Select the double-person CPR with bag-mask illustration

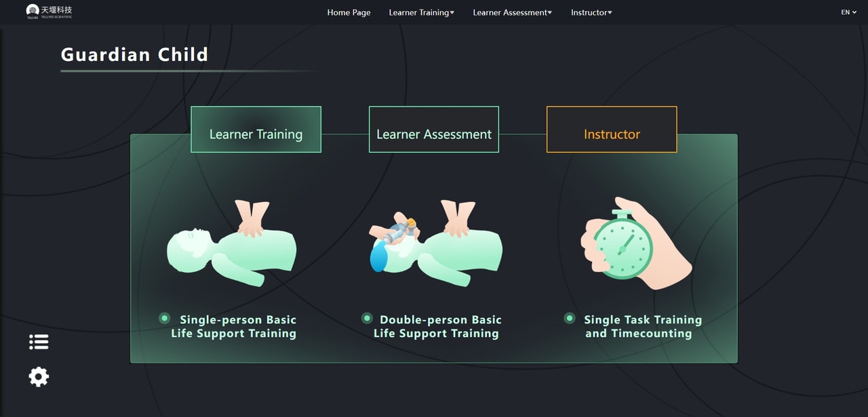tap(435, 242)
